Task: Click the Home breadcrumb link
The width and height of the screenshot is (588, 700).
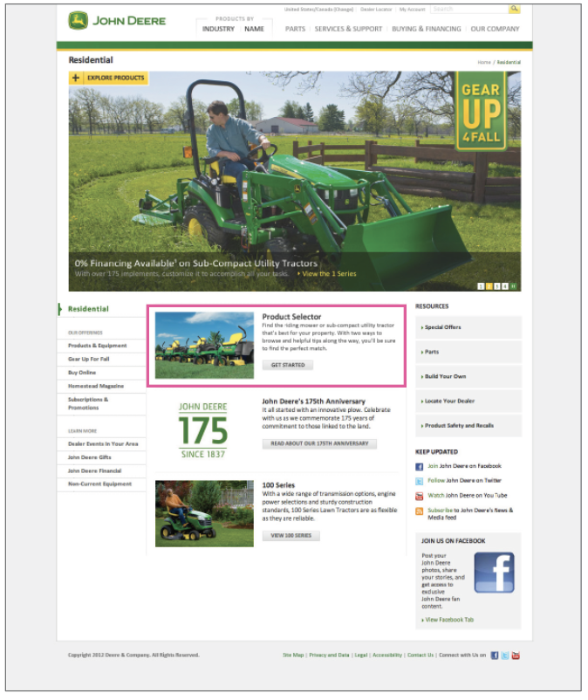Action: click(484, 63)
